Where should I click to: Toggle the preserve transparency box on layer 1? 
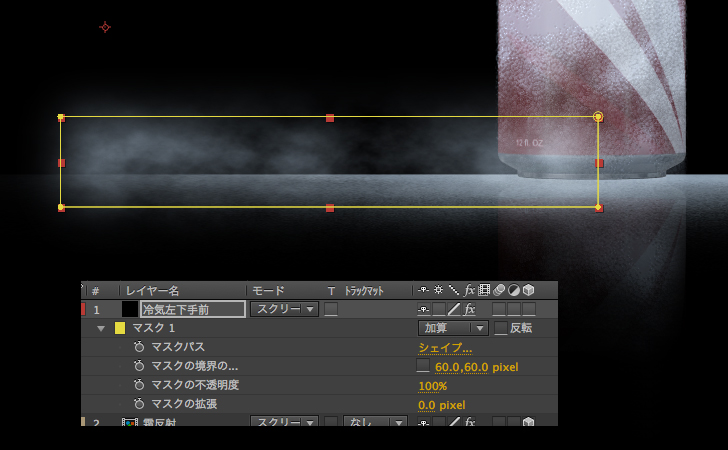331,310
